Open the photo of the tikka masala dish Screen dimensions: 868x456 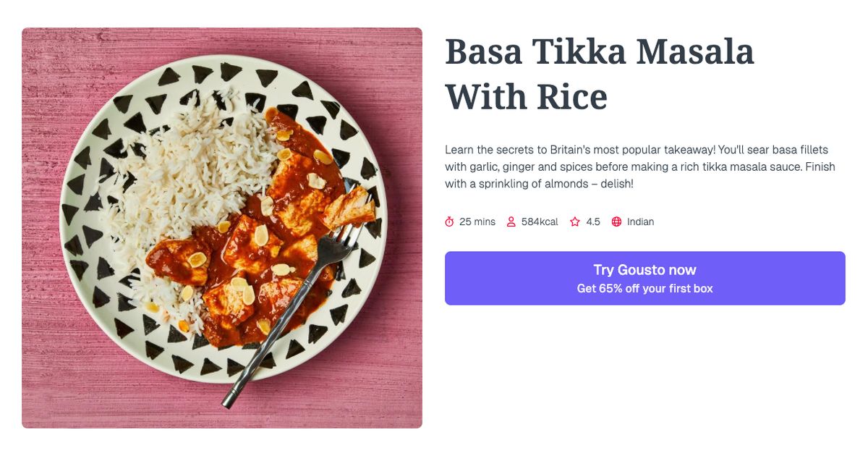(x=222, y=228)
